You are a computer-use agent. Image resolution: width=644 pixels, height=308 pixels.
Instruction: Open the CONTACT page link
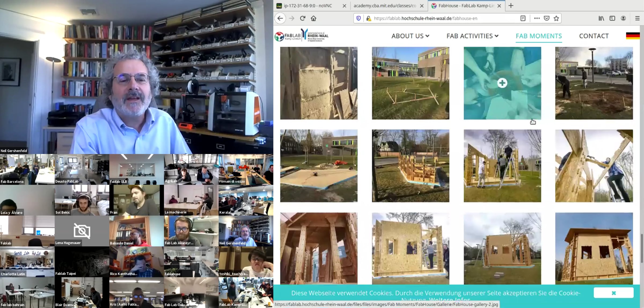[x=594, y=36]
